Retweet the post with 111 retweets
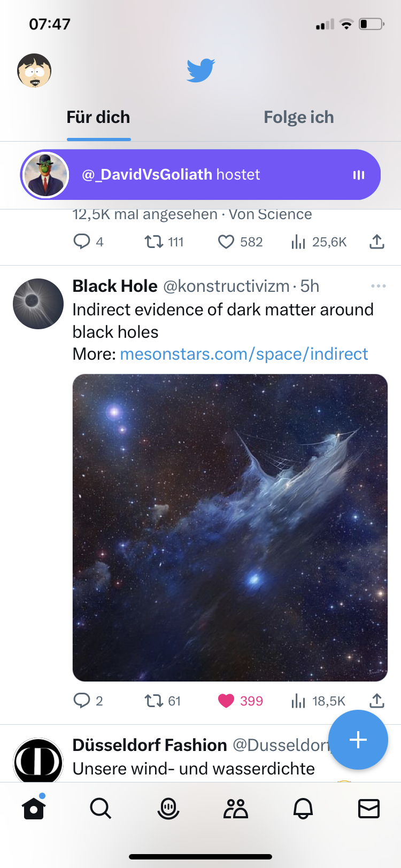The height and width of the screenshot is (868, 401). pyautogui.click(x=154, y=242)
